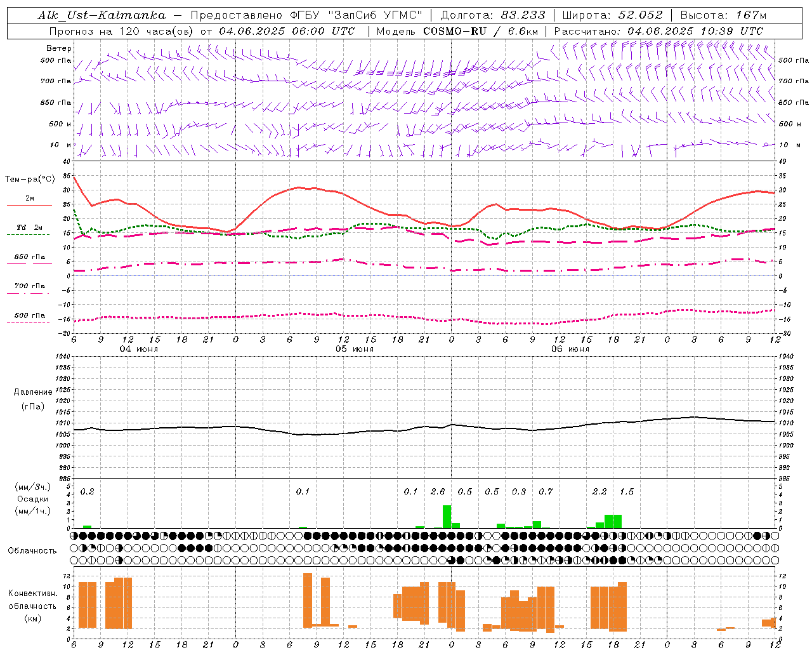Click the 700 гПа legend entry with the dash-dot line
Viewport: 812px width, 650px height.
[x=29, y=286]
